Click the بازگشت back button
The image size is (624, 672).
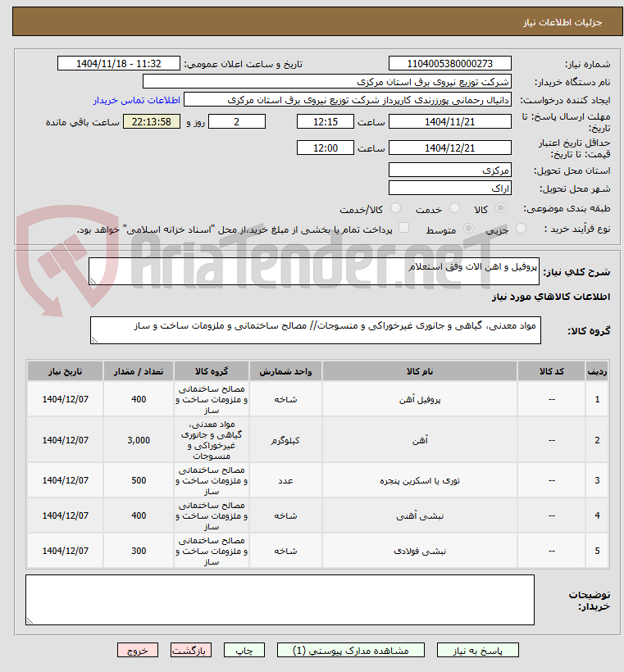191,650
